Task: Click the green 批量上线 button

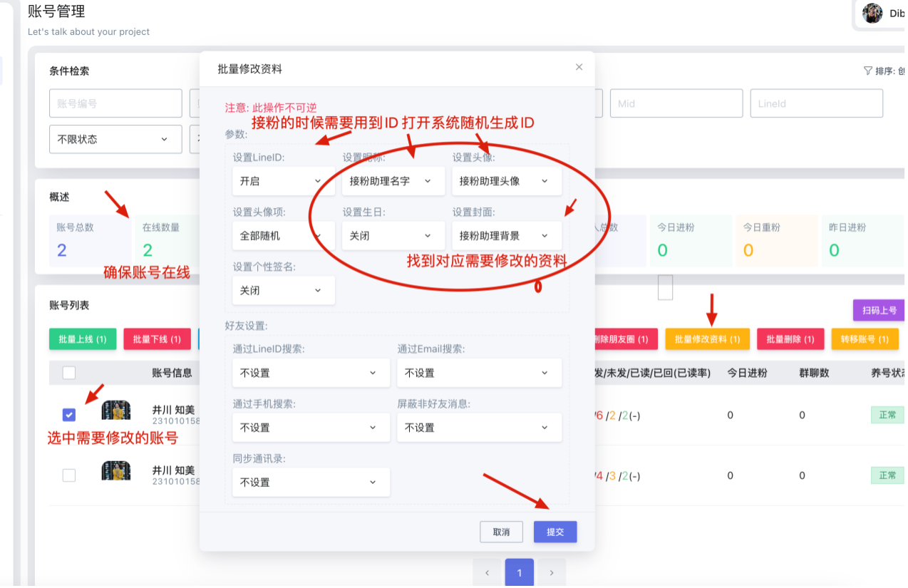Action: 82,339
